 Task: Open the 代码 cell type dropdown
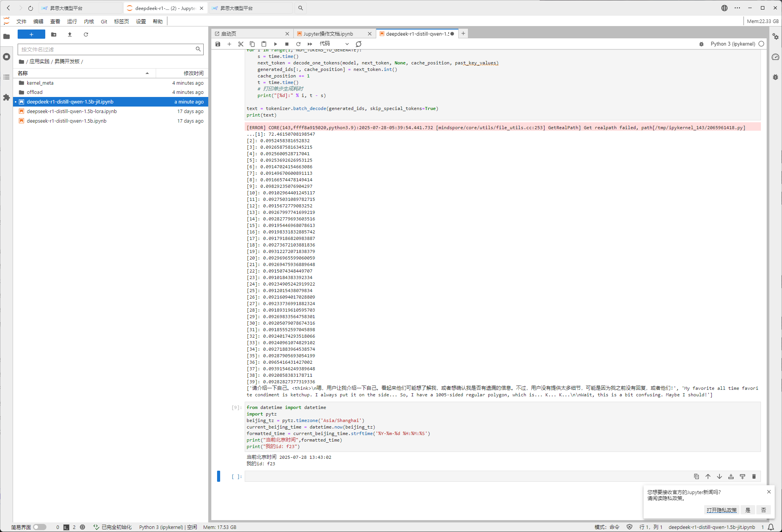pyautogui.click(x=334, y=44)
